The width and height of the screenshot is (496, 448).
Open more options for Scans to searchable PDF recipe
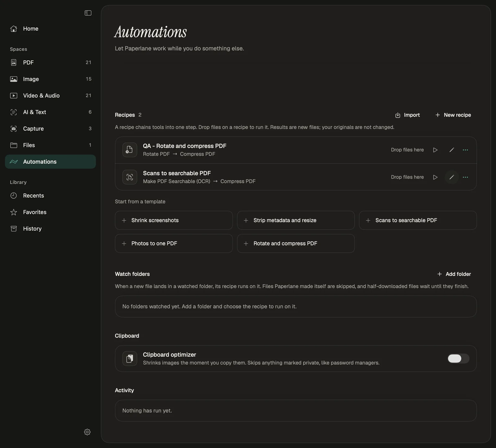point(465,177)
